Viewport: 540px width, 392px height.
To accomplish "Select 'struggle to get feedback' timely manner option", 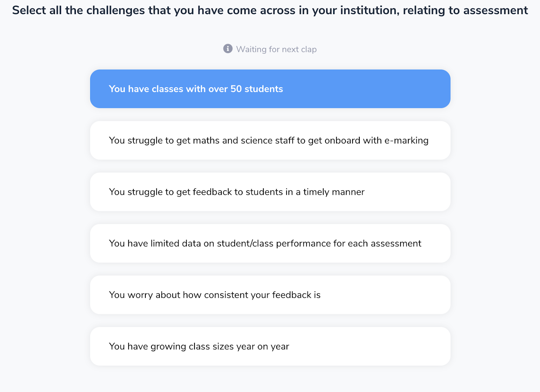I will point(270,192).
